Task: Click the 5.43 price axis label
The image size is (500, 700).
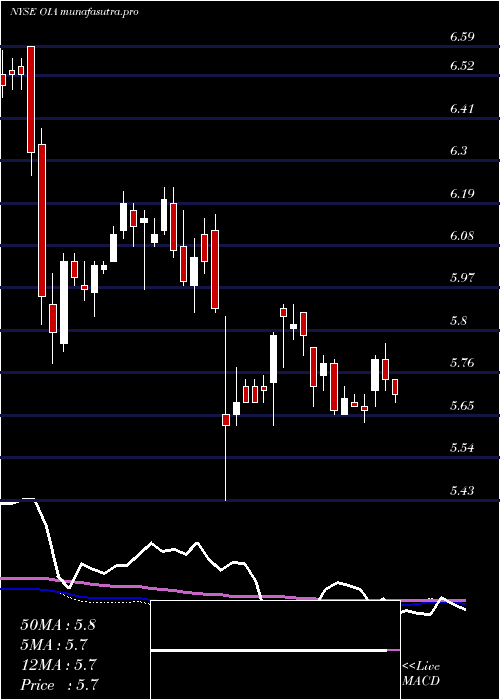Action: (x=462, y=491)
